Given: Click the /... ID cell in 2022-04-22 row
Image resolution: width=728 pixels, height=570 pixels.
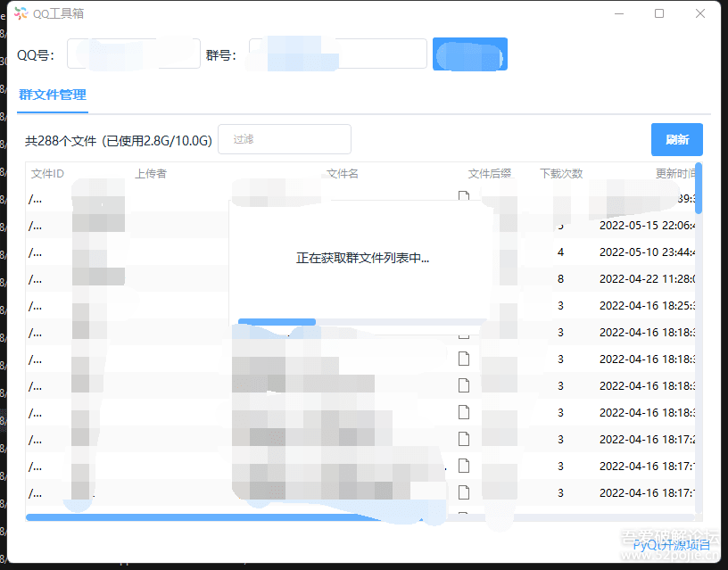Looking at the screenshot, I should [x=36, y=279].
